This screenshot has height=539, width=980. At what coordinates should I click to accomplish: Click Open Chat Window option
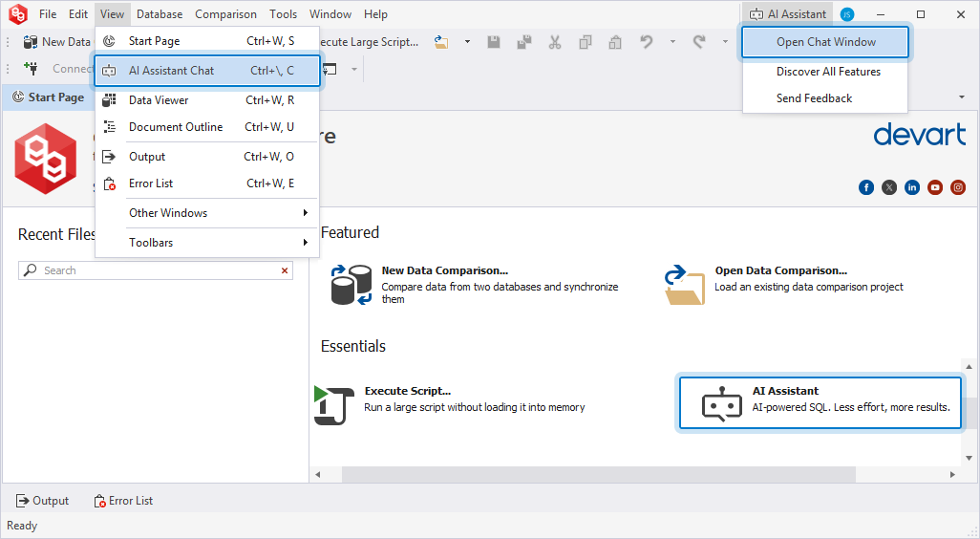click(825, 42)
